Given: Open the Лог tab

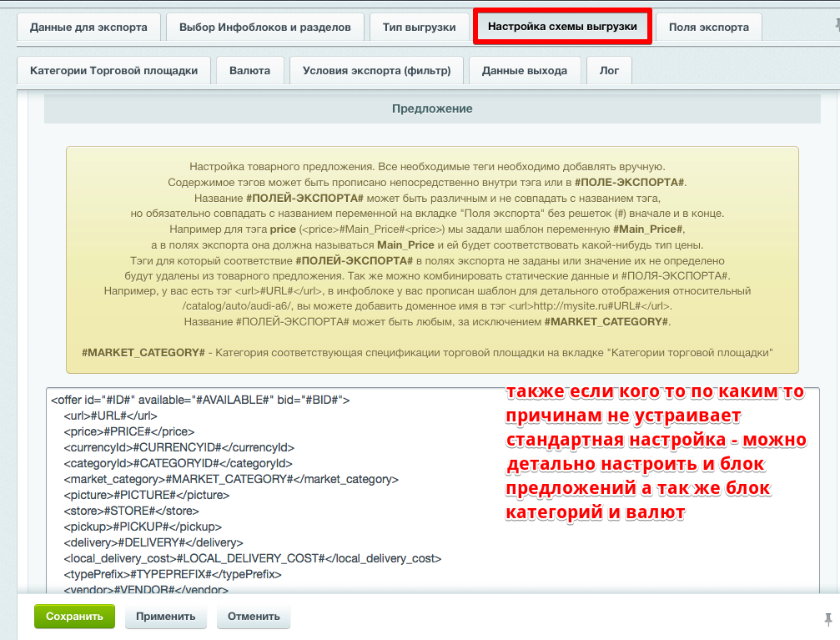Looking at the screenshot, I should coord(609,70).
